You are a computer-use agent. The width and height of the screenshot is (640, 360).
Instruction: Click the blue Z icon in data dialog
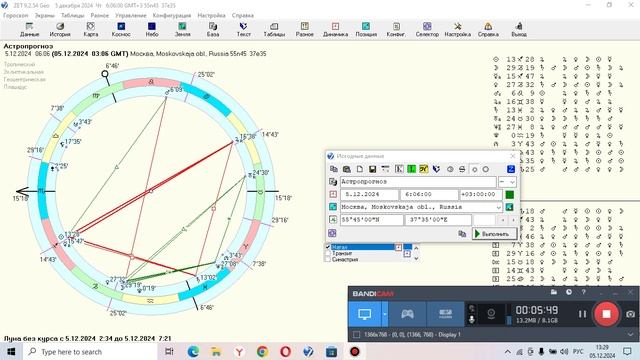click(511, 169)
